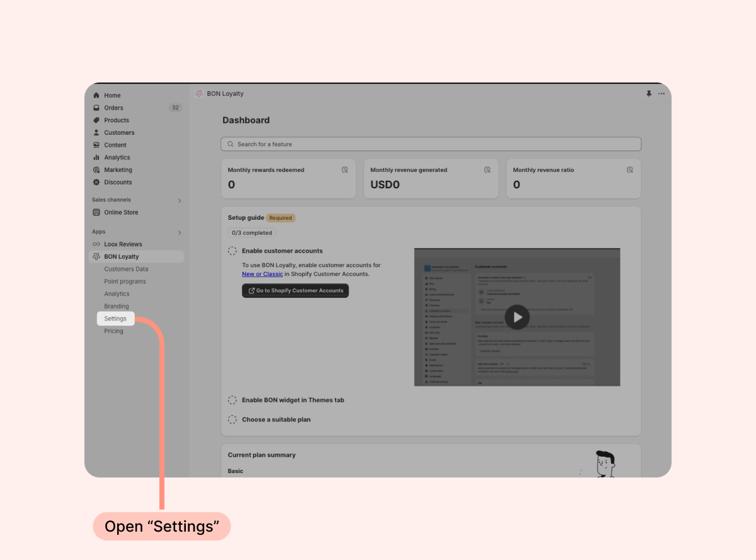Screen dimensions: 756x560
Task: Click the Marketing target icon
Action: point(96,170)
